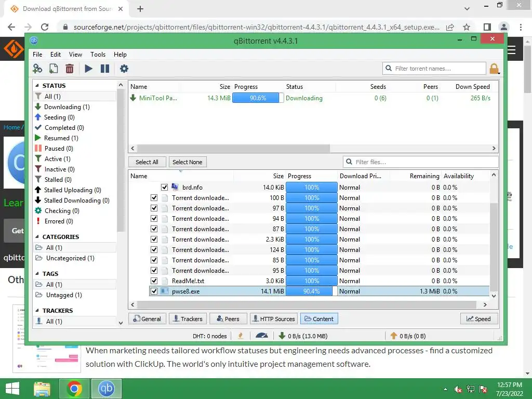Open the File menu

tap(37, 54)
